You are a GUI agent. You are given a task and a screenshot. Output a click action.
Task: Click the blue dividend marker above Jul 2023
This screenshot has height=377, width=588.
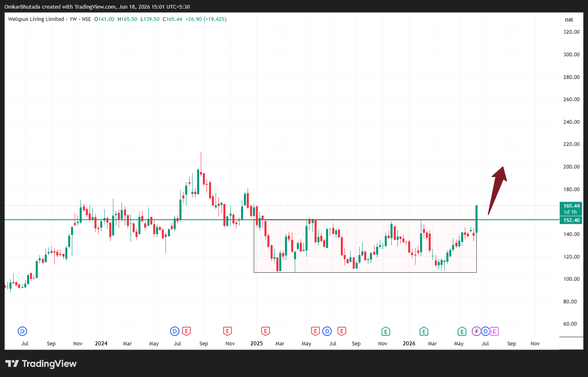(22, 331)
